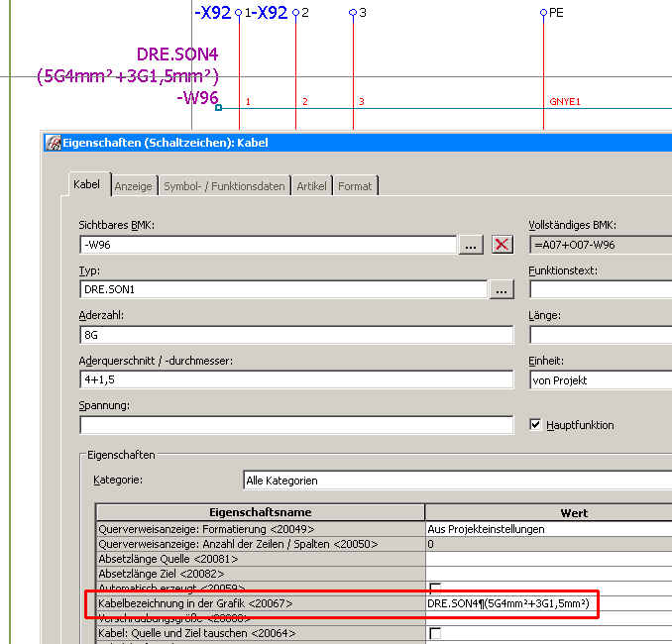Click the Aderquerschnitt field with 4+1,5
Screen dimensions: 672x644
[x=296, y=379]
